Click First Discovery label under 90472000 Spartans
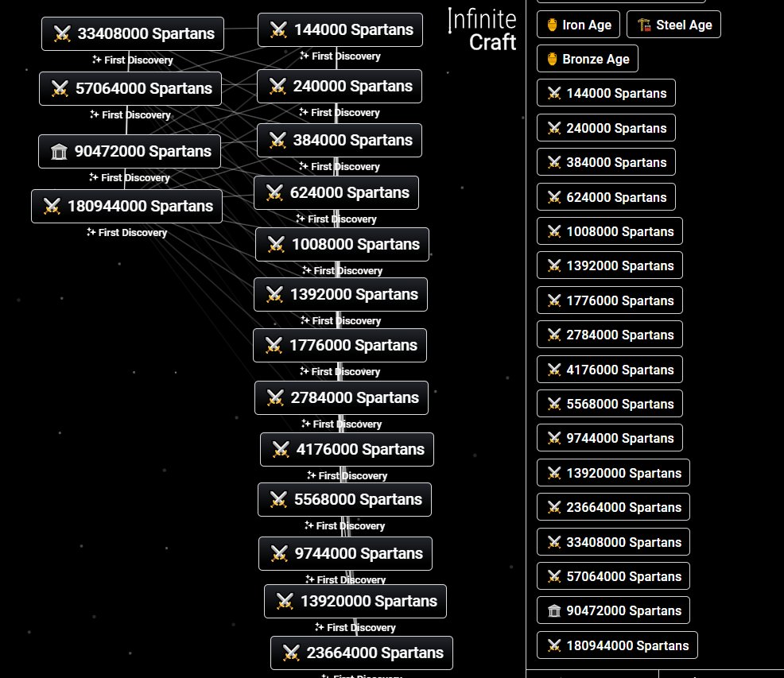This screenshot has width=784, height=678. click(x=130, y=177)
